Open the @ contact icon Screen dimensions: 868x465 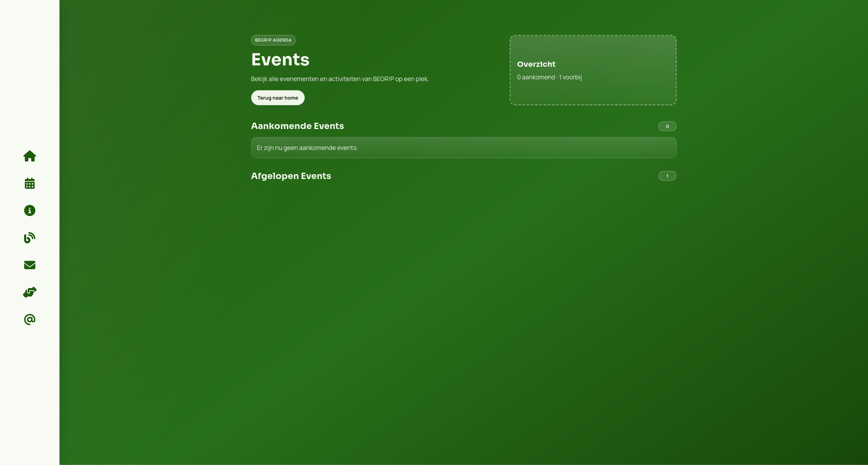[x=30, y=320]
